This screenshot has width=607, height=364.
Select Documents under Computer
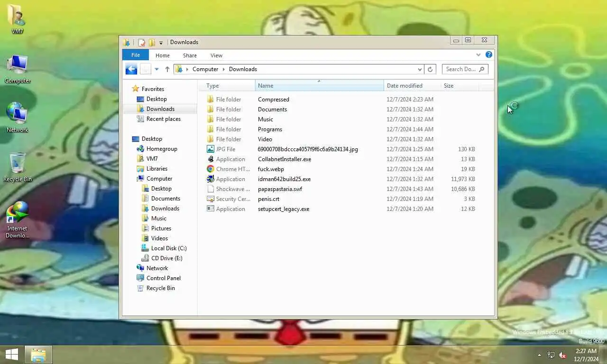point(166,199)
